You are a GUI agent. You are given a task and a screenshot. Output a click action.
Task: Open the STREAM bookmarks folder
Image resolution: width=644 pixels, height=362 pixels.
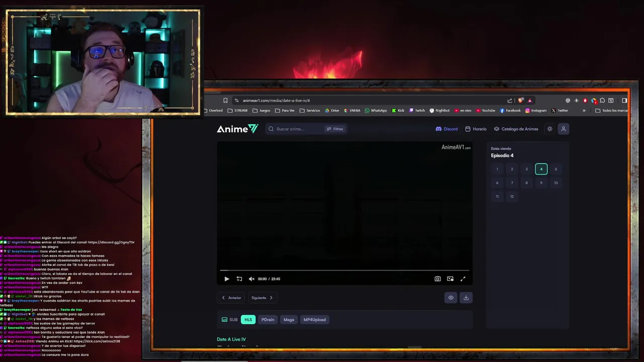[237, 111]
